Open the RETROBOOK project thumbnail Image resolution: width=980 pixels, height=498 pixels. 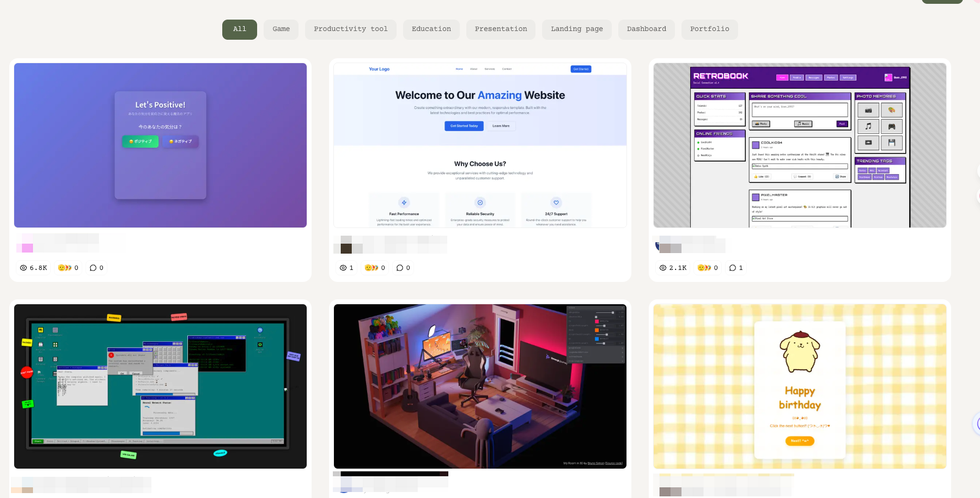(800, 145)
